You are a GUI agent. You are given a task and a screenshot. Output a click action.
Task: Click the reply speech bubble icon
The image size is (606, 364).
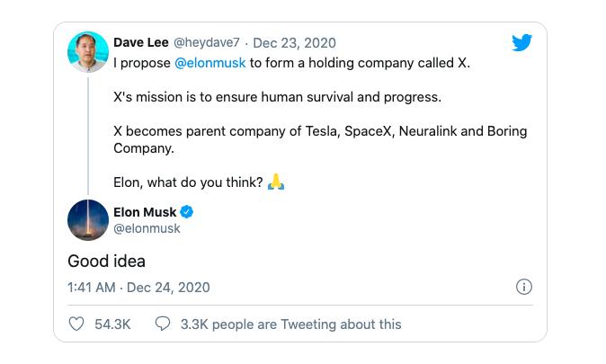(x=163, y=324)
